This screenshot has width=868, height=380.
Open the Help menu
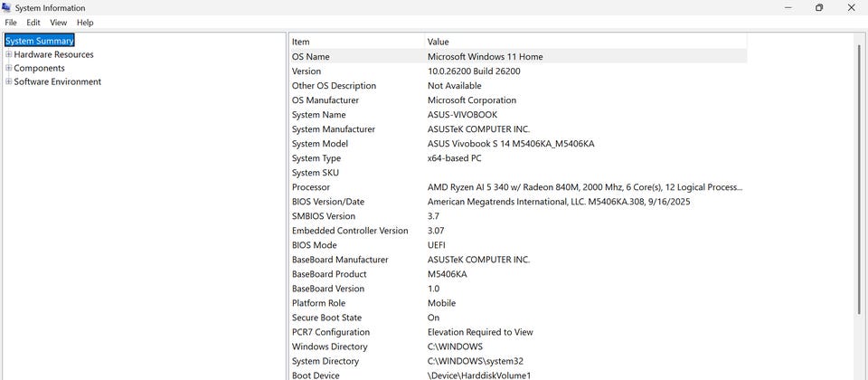click(85, 23)
